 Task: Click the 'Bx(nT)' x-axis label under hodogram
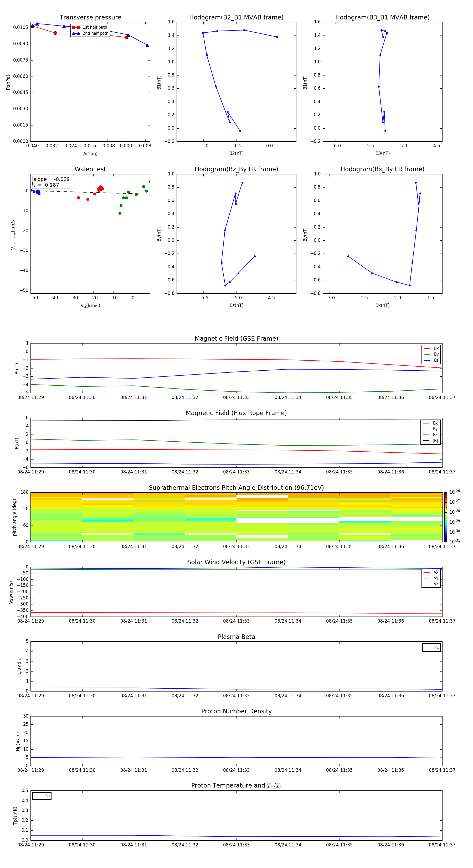pyautogui.click(x=382, y=305)
